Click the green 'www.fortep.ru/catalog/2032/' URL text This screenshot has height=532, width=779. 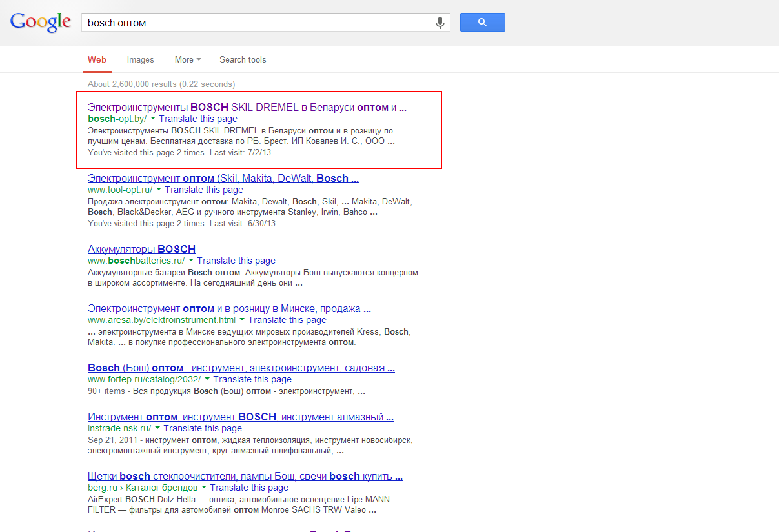pos(145,379)
